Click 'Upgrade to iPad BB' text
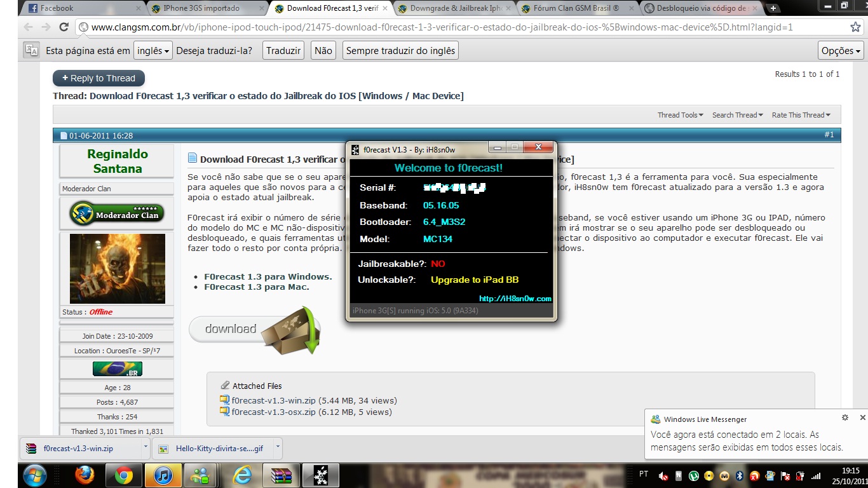868x488 pixels. [x=475, y=280]
